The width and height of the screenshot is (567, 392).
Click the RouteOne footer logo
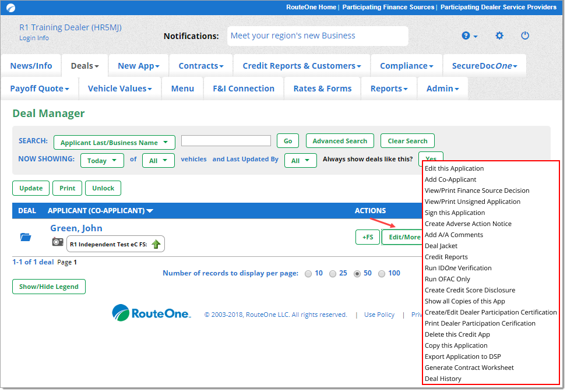152,313
